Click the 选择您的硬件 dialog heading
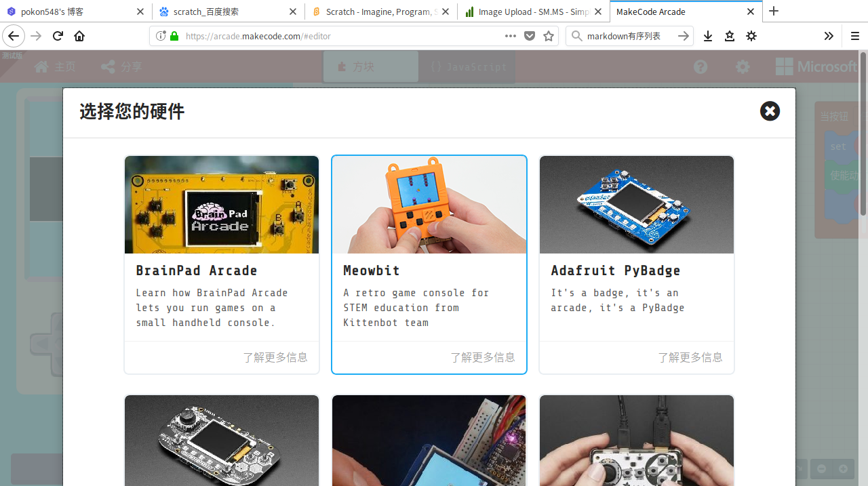Screen dimensions: 868x486 pos(132,112)
